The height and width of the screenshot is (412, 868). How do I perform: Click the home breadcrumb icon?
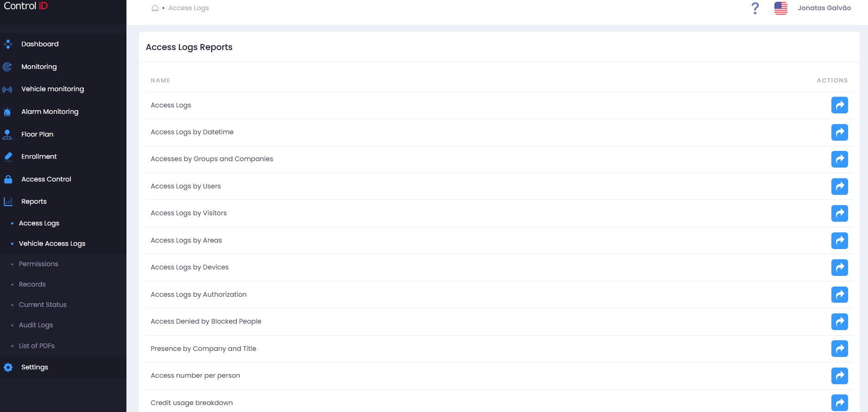(155, 8)
